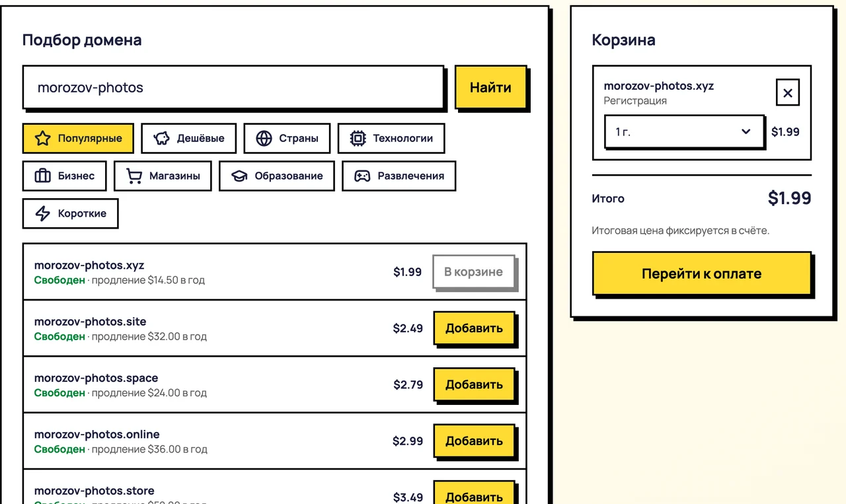Viewport: 846px width, 504px height.
Task: Click the Итого total amount $1.99
Action: click(789, 198)
